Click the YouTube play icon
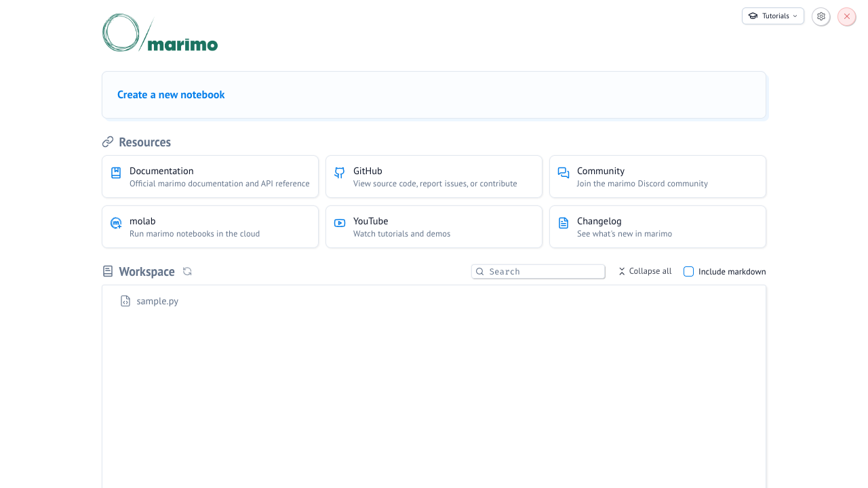This screenshot has width=868, height=488. click(340, 223)
